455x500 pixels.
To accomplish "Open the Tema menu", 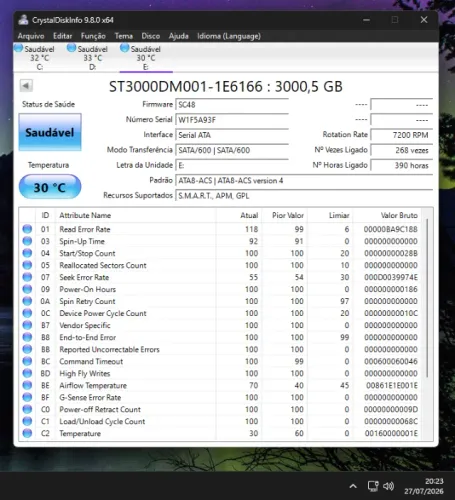I will [x=124, y=36].
